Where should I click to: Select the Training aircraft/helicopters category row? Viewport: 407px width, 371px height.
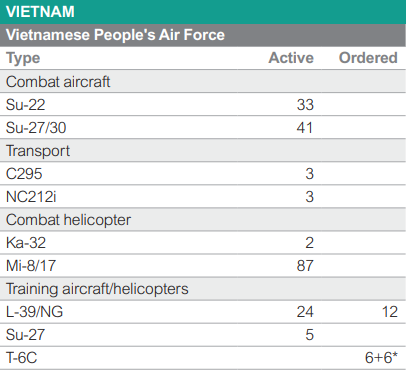click(203, 289)
